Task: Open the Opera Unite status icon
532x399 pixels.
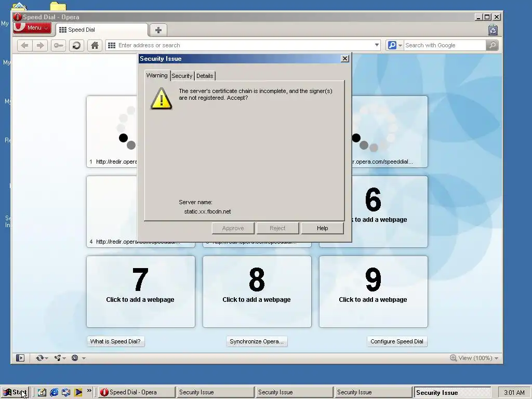Action: (58, 358)
